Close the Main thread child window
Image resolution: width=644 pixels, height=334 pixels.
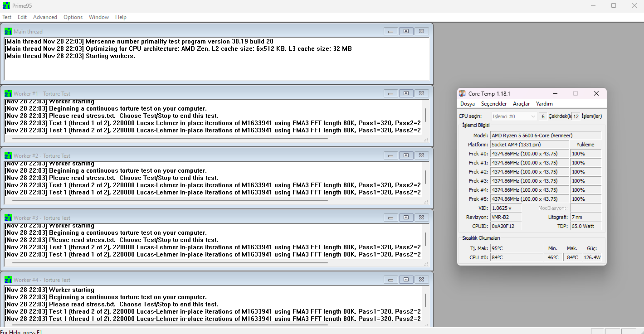(421, 31)
